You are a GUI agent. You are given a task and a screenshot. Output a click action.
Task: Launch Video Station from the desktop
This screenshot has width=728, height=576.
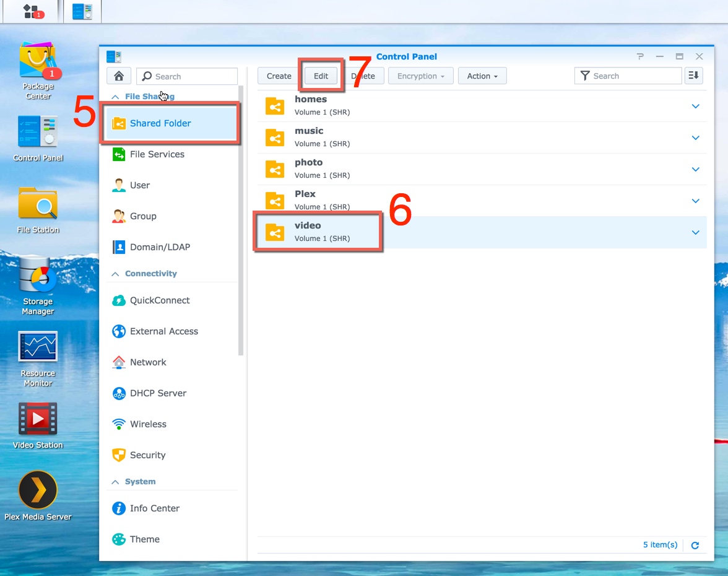pos(38,419)
